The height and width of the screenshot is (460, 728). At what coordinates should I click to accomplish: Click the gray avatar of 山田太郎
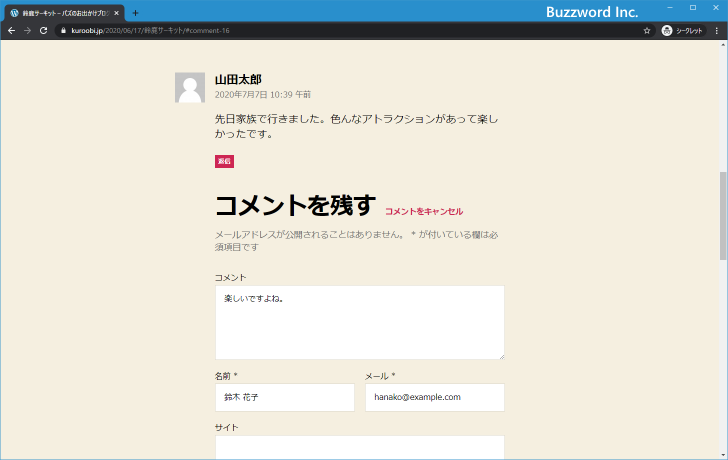(190, 87)
